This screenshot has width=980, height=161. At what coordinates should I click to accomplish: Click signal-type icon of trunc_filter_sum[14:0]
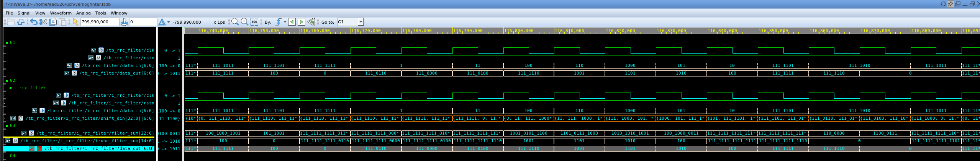point(15,141)
